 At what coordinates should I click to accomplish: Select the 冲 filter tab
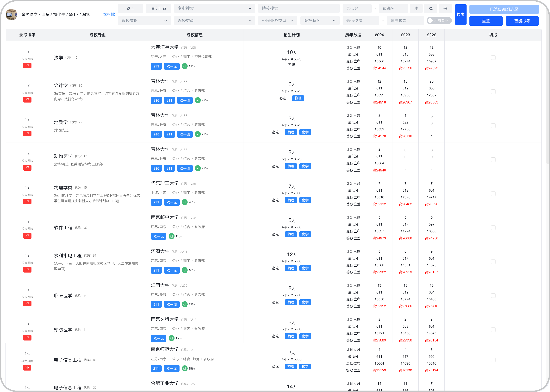click(416, 8)
